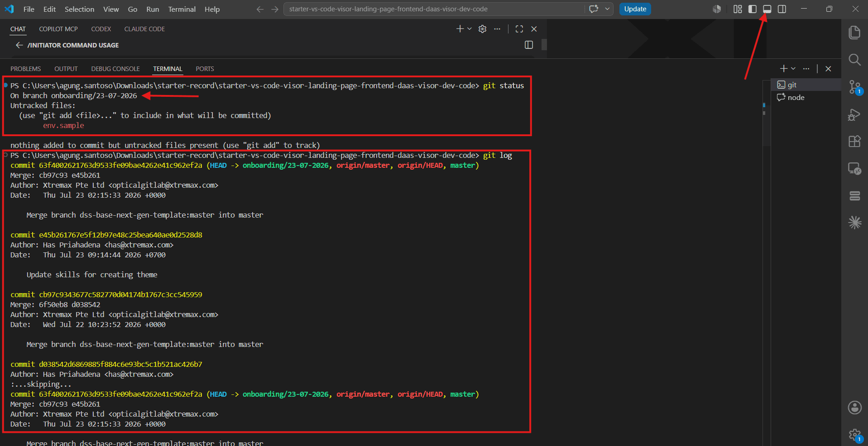Open the Edit menu
The height and width of the screenshot is (446, 868).
50,9
